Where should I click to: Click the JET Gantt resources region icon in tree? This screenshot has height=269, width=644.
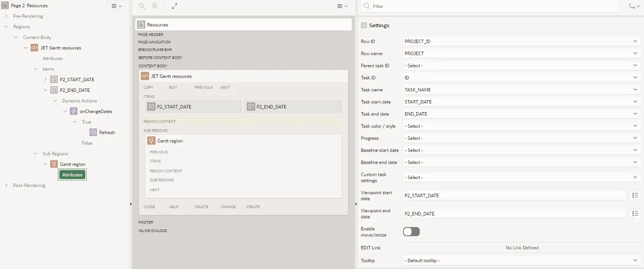click(35, 48)
